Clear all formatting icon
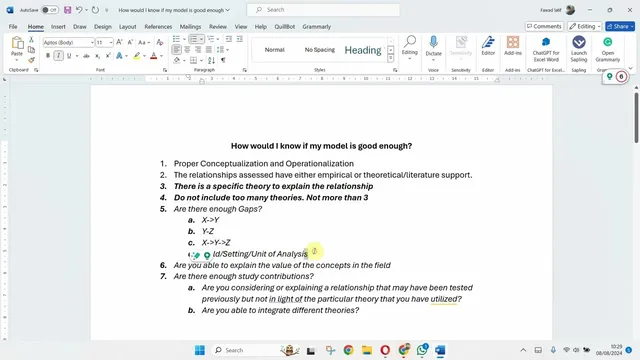This screenshot has width=640, height=360. pyautogui.click(x=160, y=42)
